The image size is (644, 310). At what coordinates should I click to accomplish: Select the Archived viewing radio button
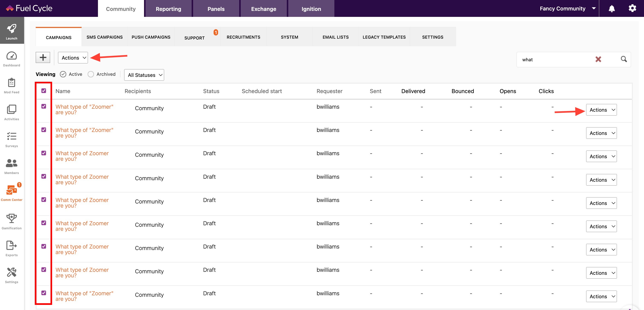[91, 74]
